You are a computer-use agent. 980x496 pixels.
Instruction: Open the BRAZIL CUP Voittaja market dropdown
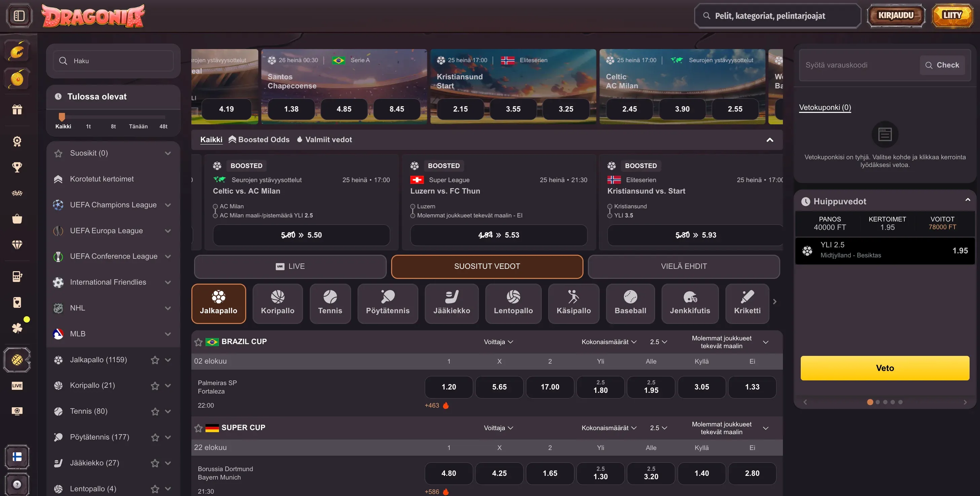498,342
